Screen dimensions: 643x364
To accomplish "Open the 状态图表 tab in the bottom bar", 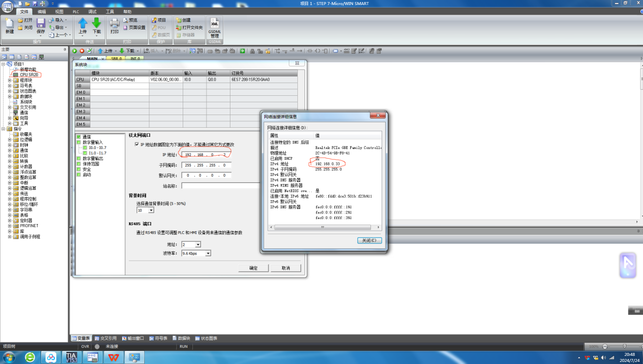I will 206,338.
